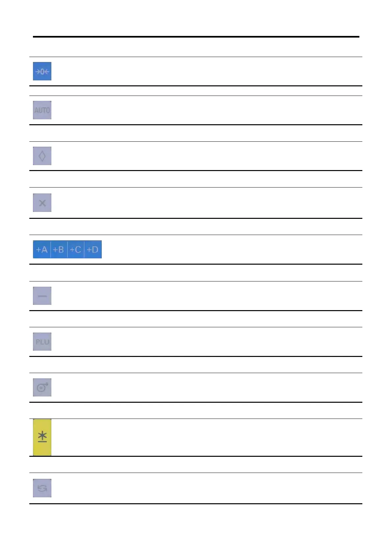Image resolution: width=392 pixels, height=555 pixels.
Task: Choose the +C vendor key
Action: pos(76,249)
